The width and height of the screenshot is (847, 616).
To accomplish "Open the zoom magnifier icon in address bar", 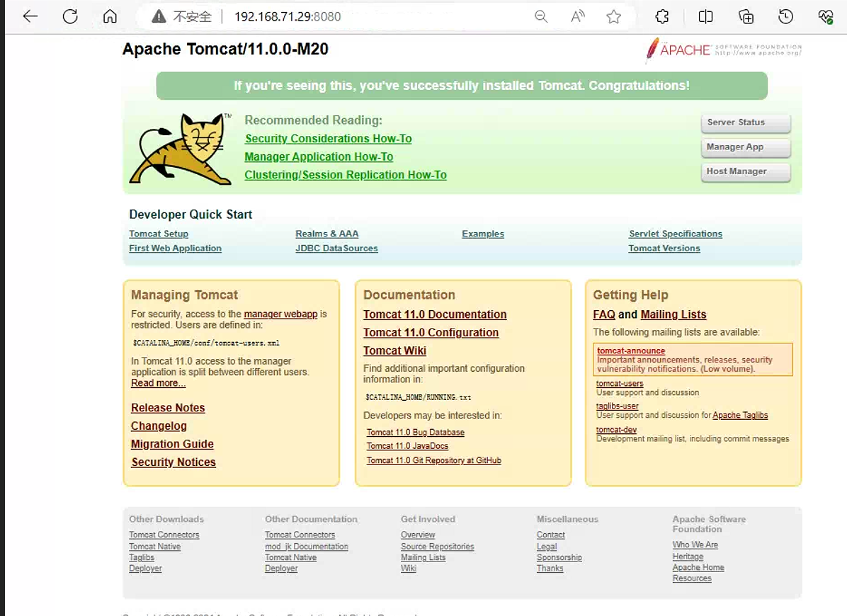I will coord(541,17).
